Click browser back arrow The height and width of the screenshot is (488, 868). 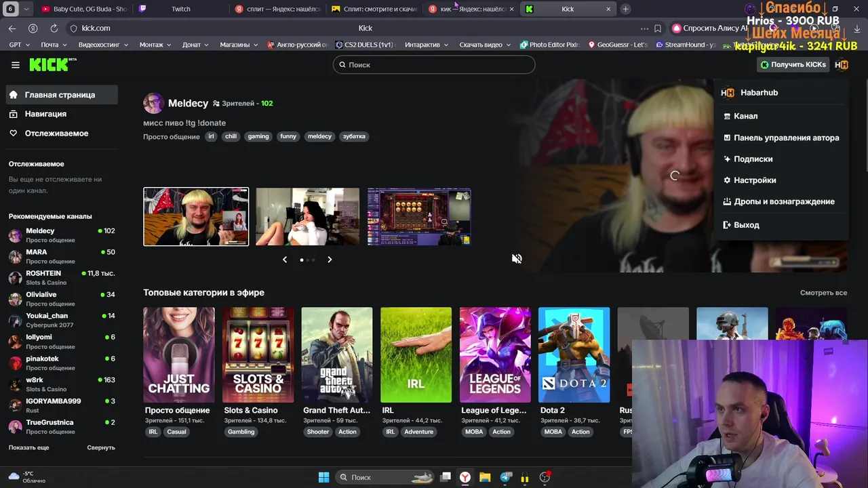click(12, 28)
